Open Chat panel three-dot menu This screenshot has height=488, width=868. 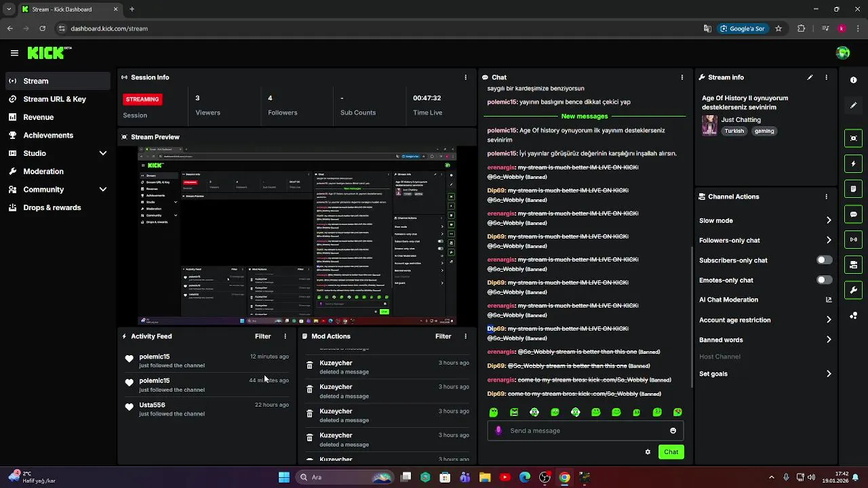coord(682,77)
